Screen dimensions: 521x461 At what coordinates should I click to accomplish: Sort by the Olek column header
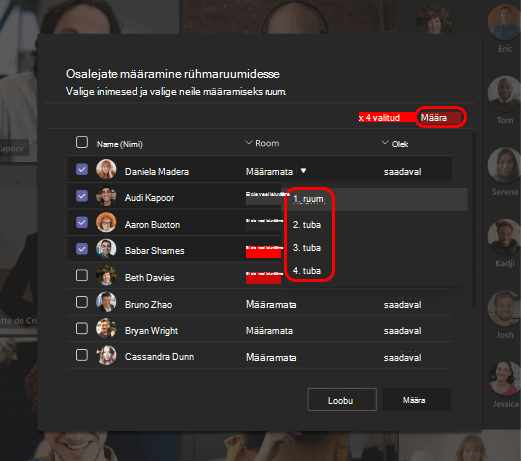pos(395,144)
